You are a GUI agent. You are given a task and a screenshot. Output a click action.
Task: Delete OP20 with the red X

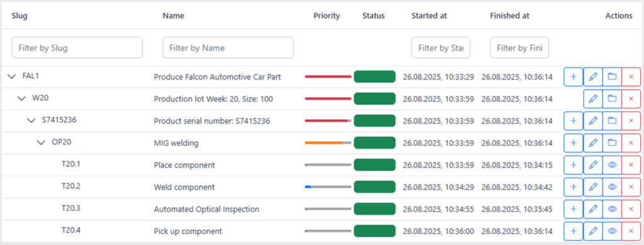(x=631, y=143)
